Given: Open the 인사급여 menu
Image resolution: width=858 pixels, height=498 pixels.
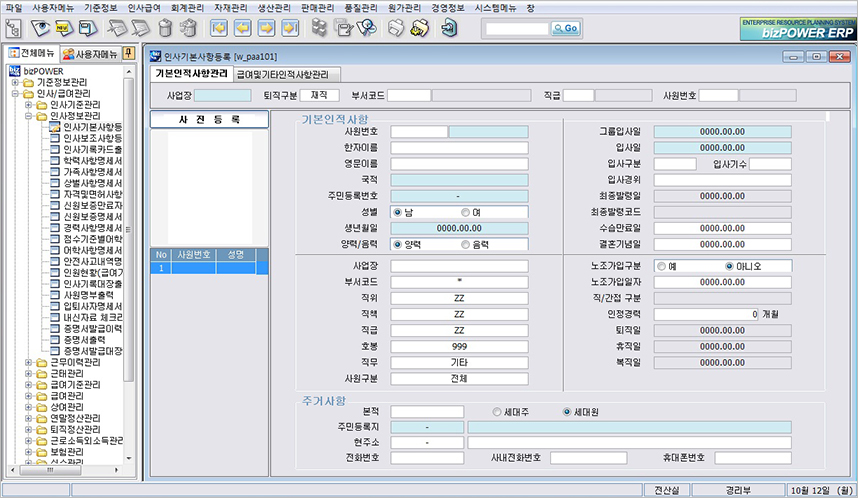Looking at the screenshot, I should point(144,8).
